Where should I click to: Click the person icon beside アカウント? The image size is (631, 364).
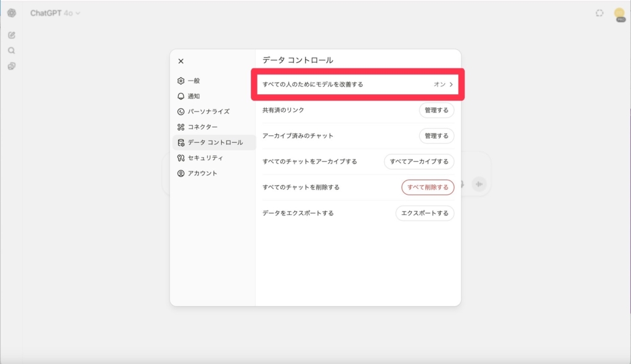click(181, 173)
